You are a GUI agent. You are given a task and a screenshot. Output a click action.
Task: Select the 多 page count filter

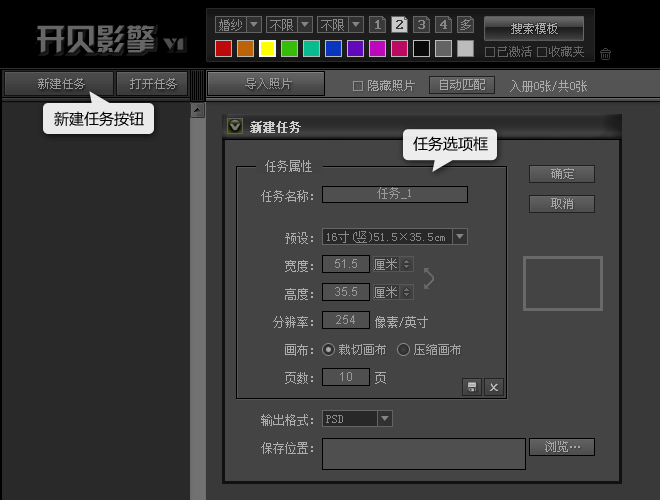coord(466,25)
